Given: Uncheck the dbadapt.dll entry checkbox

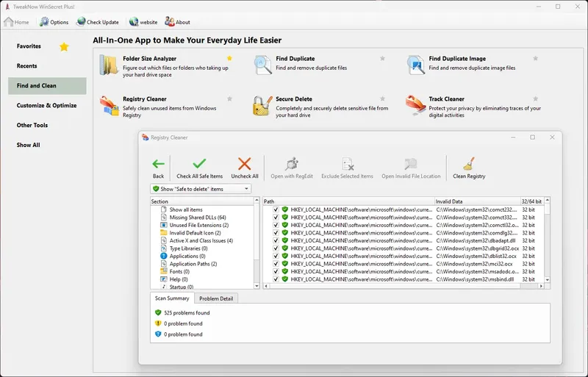Looking at the screenshot, I should click(276, 240).
